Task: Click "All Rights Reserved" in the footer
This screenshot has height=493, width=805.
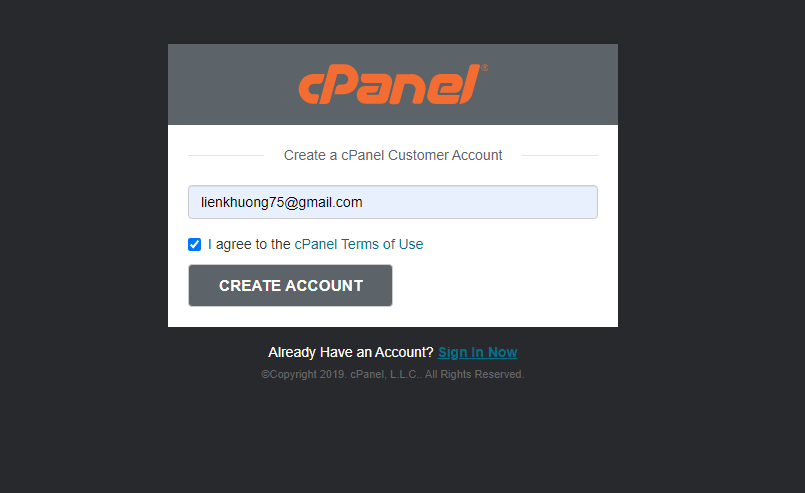Action: [x=474, y=374]
